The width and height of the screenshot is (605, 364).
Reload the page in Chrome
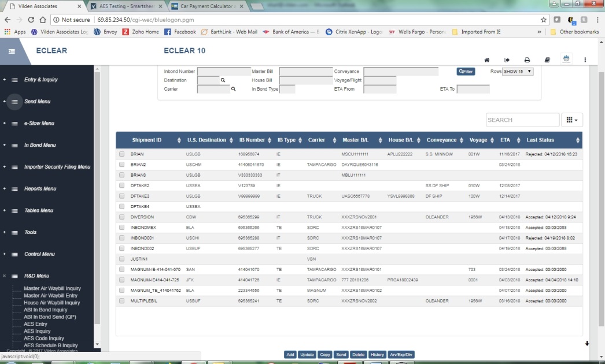(31, 20)
